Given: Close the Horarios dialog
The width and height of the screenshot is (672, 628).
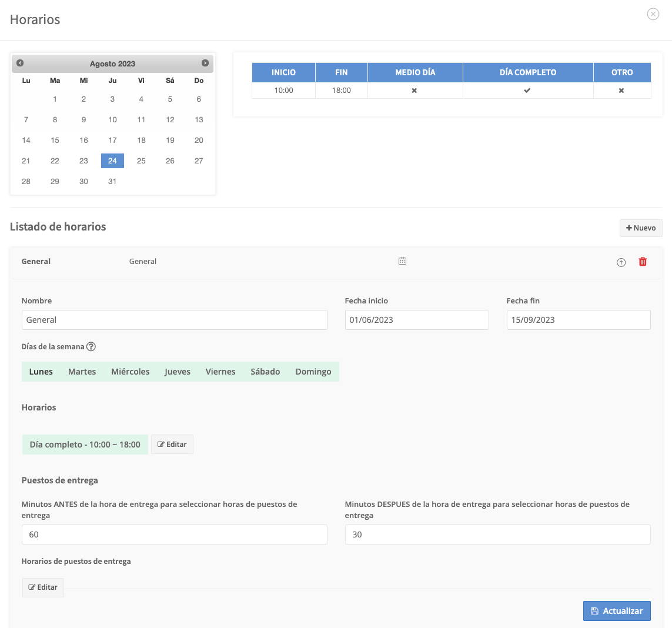Looking at the screenshot, I should (653, 14).
